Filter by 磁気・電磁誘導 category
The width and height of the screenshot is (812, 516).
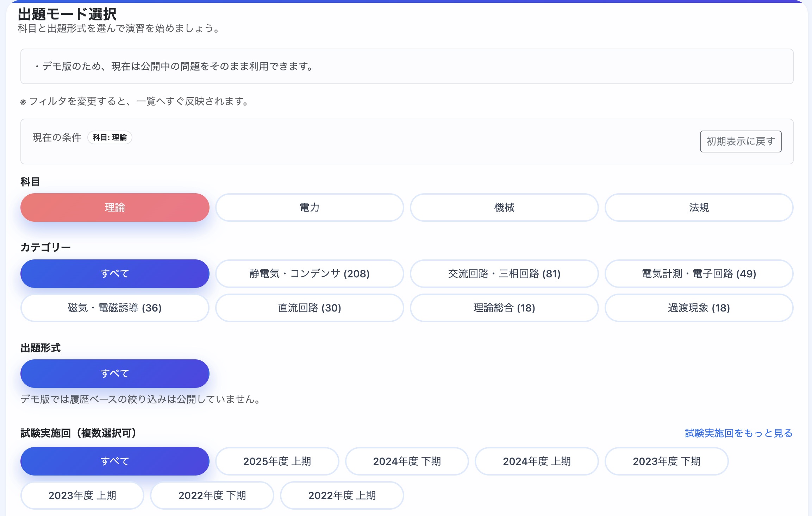click(115, 308)
